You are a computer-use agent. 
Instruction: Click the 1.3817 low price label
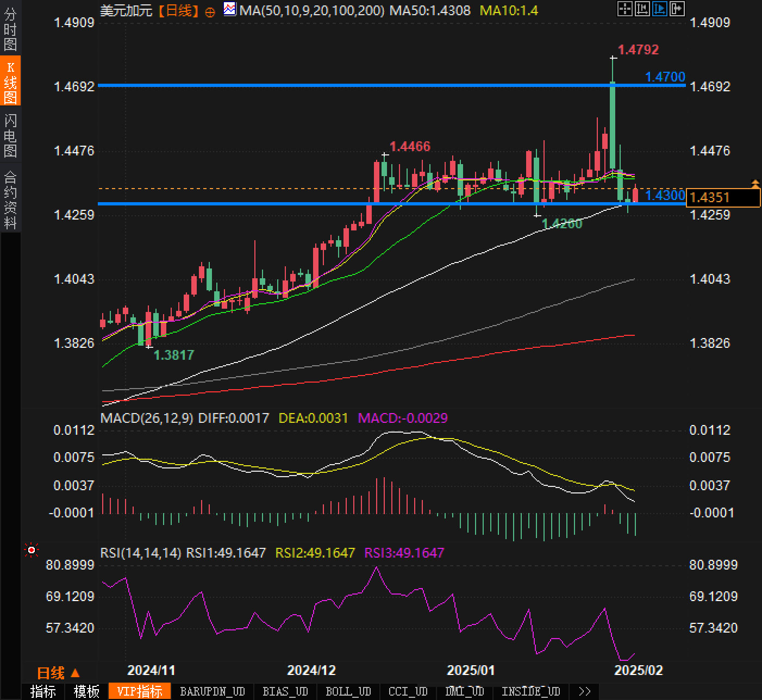coord(174,355)
